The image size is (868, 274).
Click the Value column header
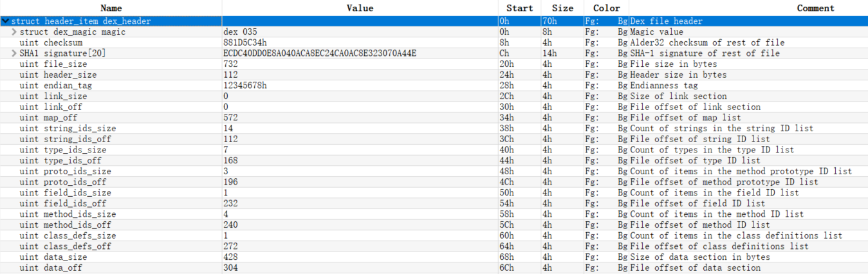click(360, 8)
